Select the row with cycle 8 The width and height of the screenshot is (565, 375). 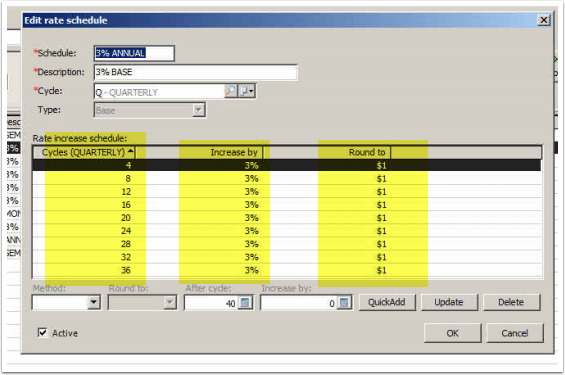point(287,178)
